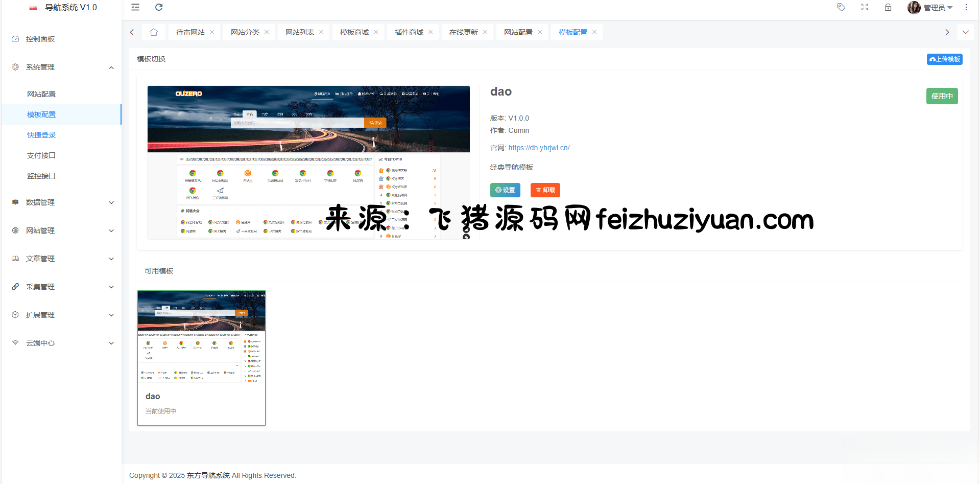Expand the 数据管理 sidebar menu
Viewport: 980px width, 484px height.
pyautogui.click(x=61, y=202)
